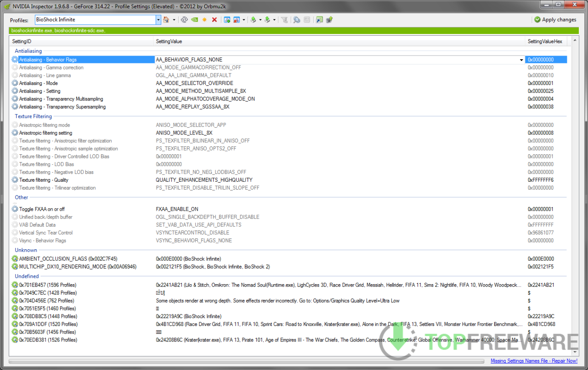This screenshot has height=370, width=588.
Task: Select the Vsync - Behavior Flags row
Action: (288, 241)
